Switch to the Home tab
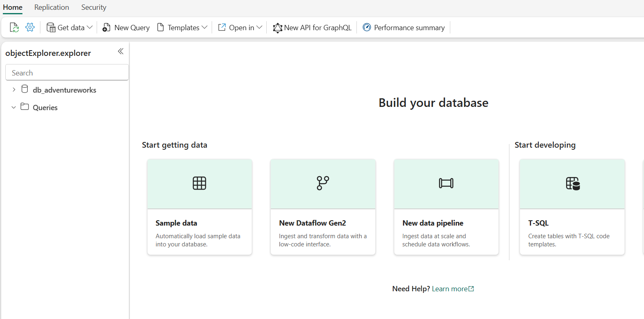The height and width of the screenshot is (319, 644). tap(13, 7)
